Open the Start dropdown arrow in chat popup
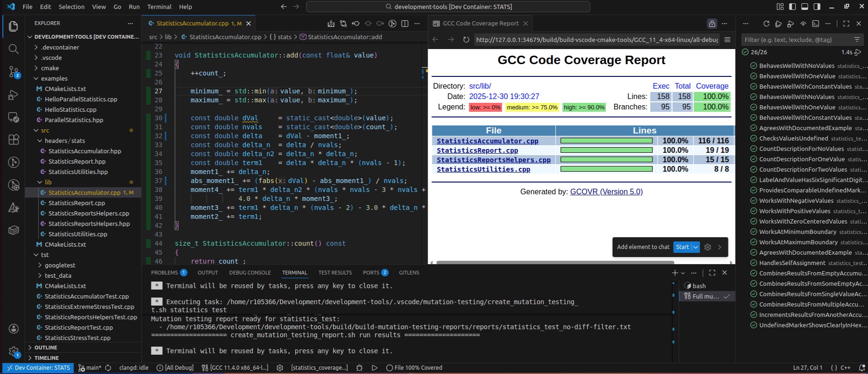The image size is (868, 374). (695, 247)
